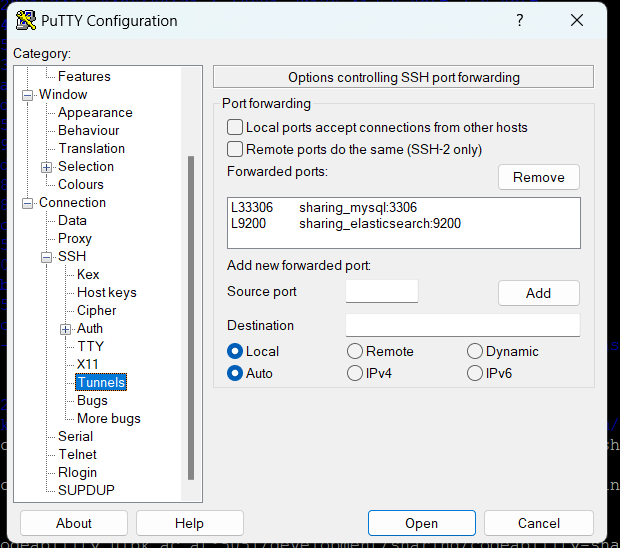620x548 pixels.
Task: Enable Remote ports do the same checkbox
Action: [x=235, y=149]
